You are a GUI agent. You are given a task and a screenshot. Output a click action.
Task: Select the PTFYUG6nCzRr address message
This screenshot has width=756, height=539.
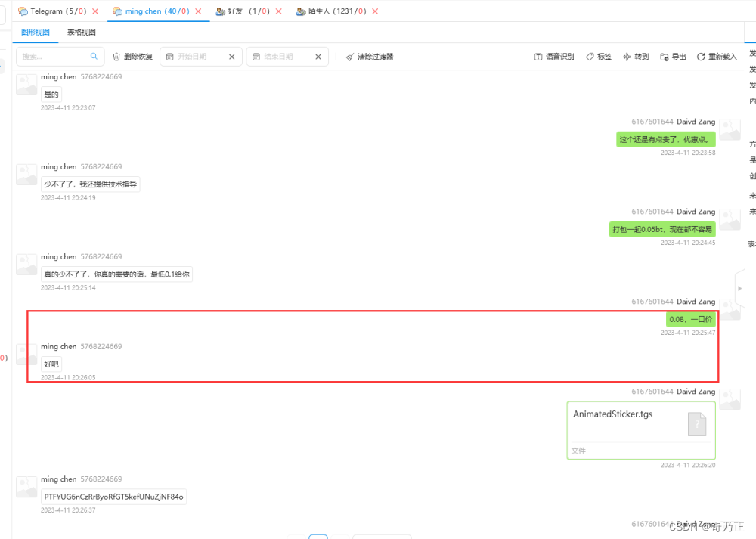(114, 497)
